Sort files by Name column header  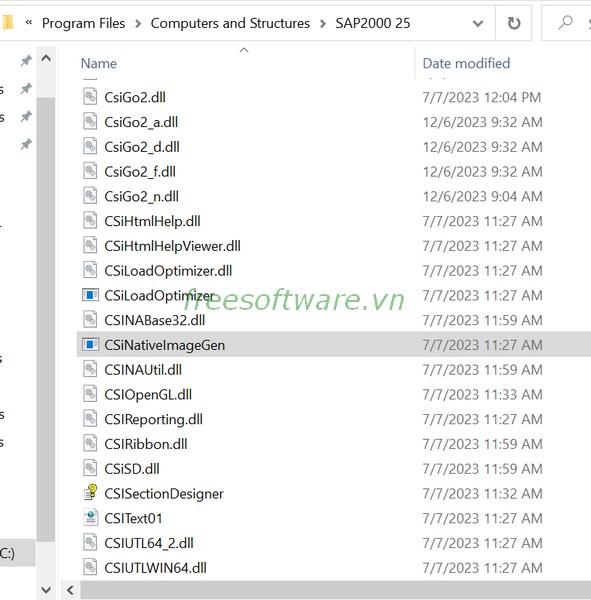(x=99, y=64)
